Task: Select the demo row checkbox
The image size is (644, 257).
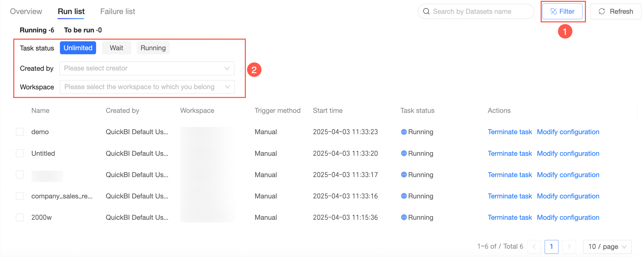Action: [x=20, y=132]
